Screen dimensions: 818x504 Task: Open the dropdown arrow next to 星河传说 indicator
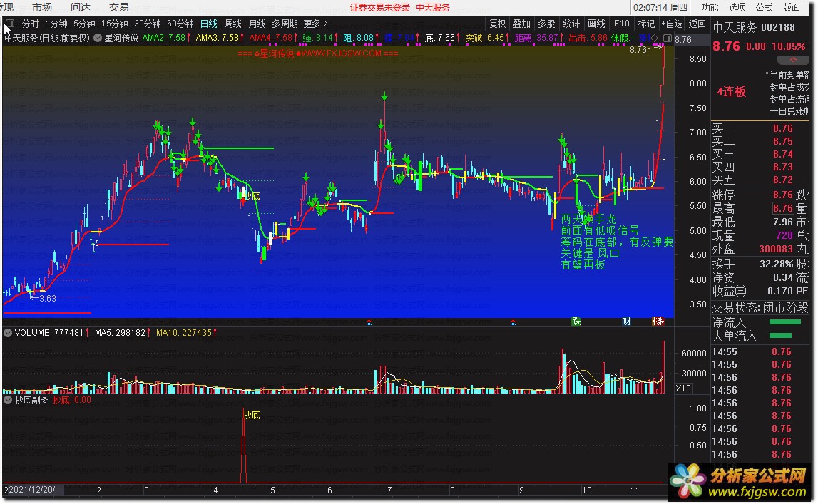pos(98,38)
